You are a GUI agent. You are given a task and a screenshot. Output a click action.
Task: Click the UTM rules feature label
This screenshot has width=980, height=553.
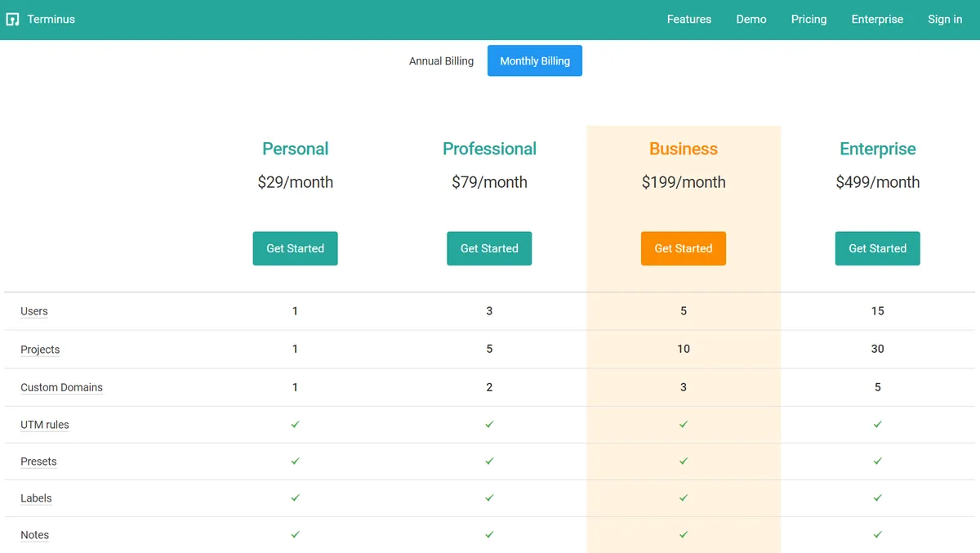[x=45, y=425]
